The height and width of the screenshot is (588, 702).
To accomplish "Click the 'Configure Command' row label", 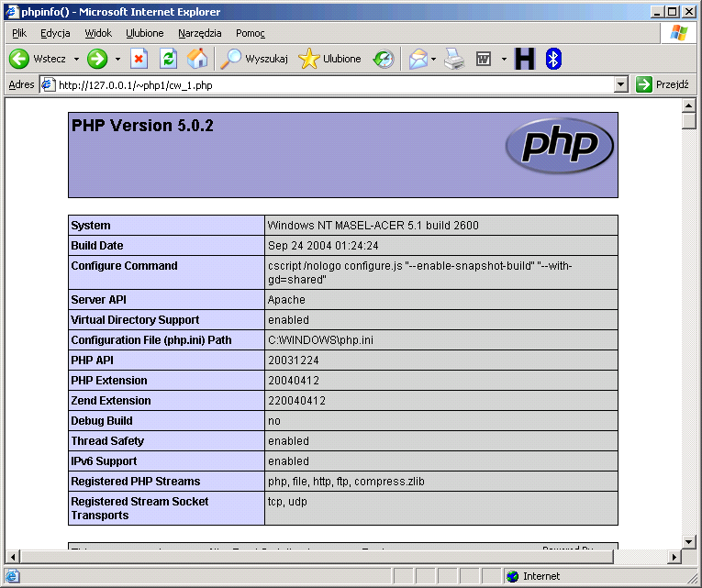I will [x=124, y=266].
